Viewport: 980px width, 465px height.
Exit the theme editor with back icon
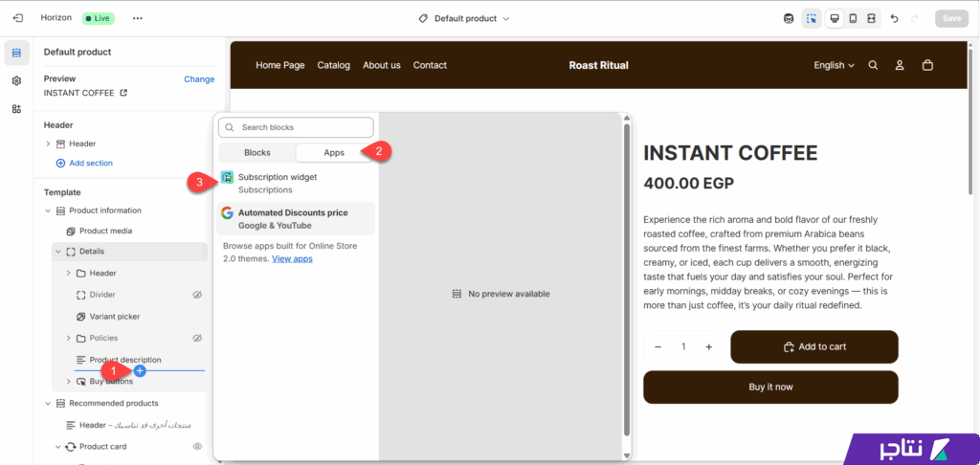18,19
